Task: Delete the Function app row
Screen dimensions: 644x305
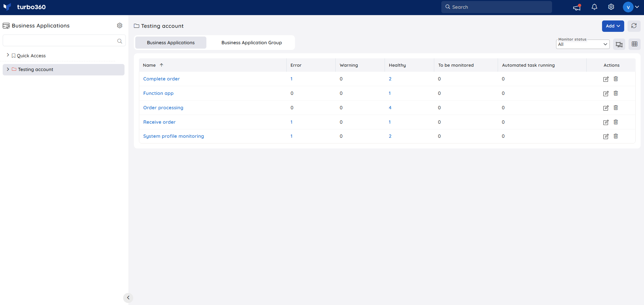Action: [616, 93]
